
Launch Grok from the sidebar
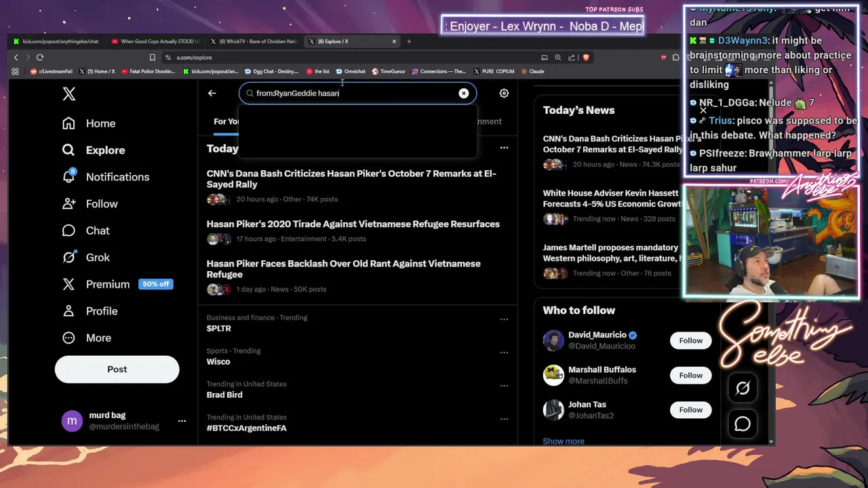(x=85, y=258)
